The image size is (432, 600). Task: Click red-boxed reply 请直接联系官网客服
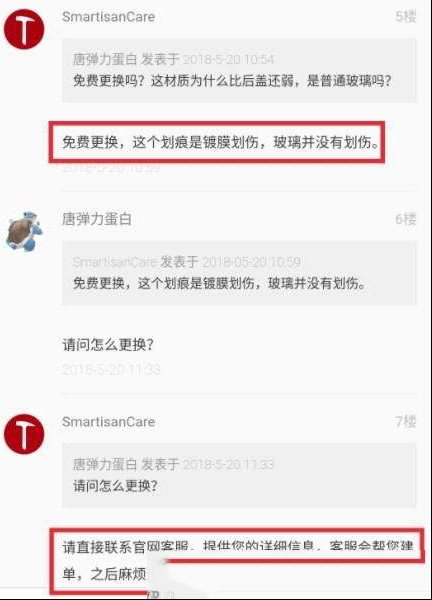pos(238,560)
